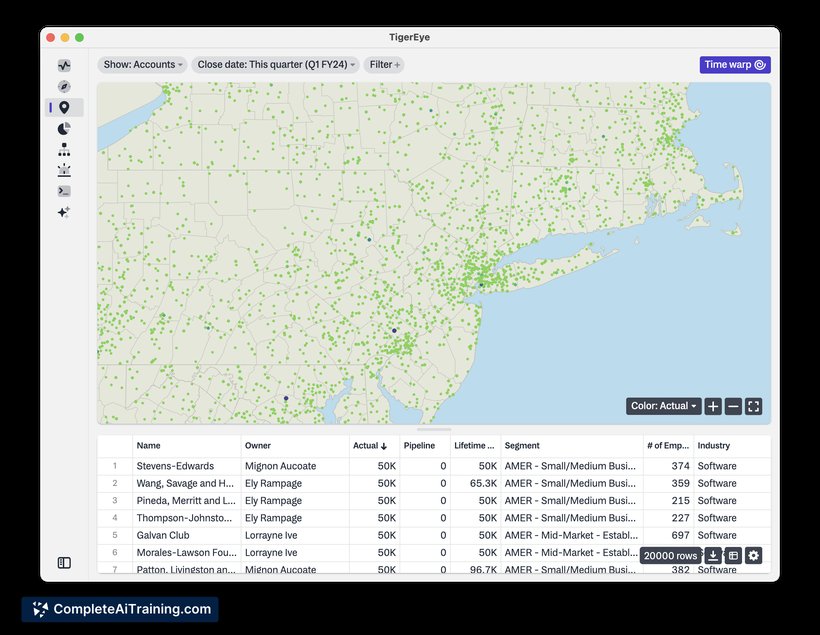This screenshot has width=820, height=635.
Task: Open the AI sparkles sidebar icon
Action: [64, 212]
